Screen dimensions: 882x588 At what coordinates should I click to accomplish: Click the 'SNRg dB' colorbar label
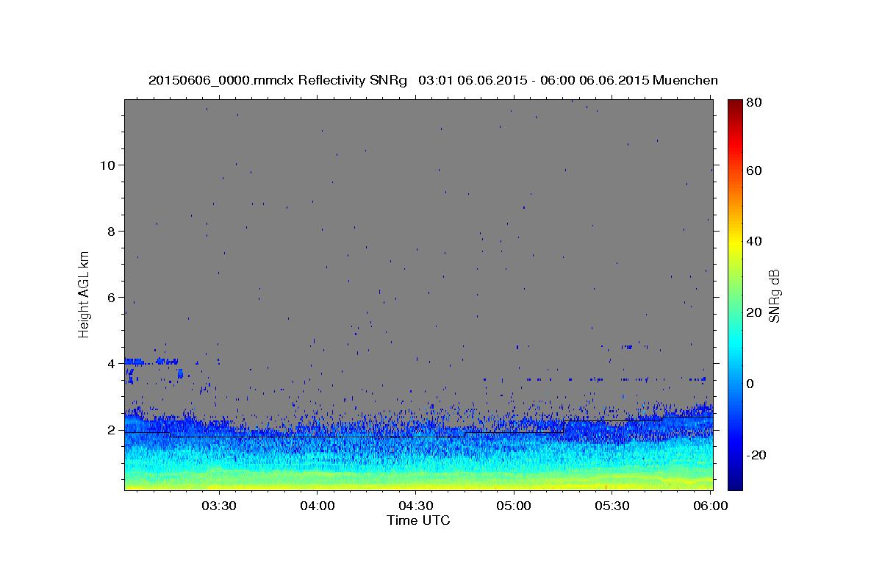coord(774,295)
